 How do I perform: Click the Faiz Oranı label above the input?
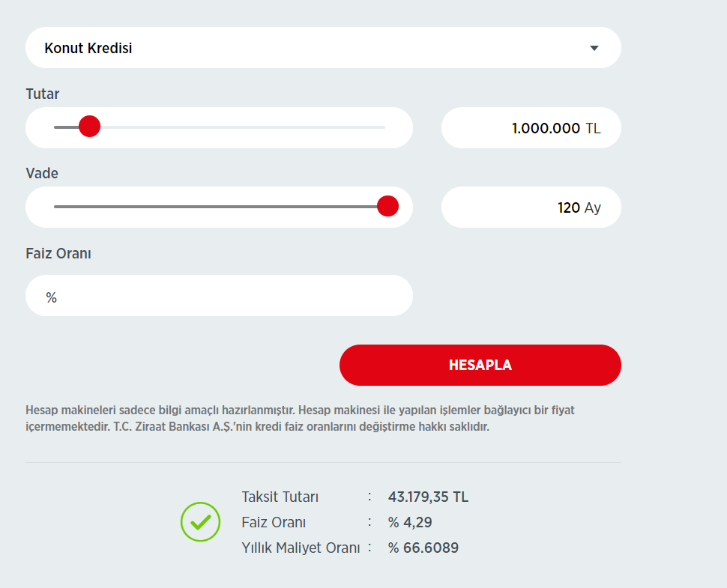click(58, 253)
